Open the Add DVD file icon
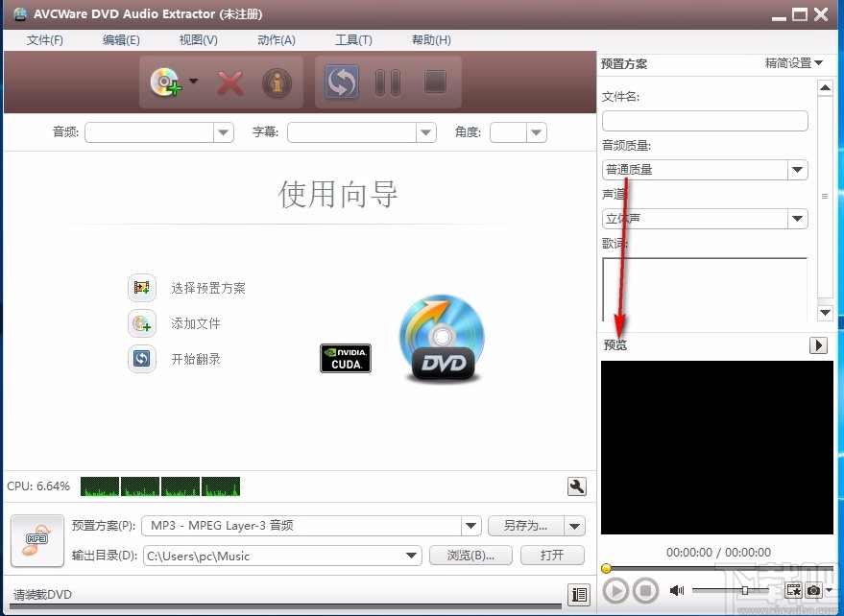Image resolution: width=844 pixels, height=616 pixels. (x=167, y=83)
